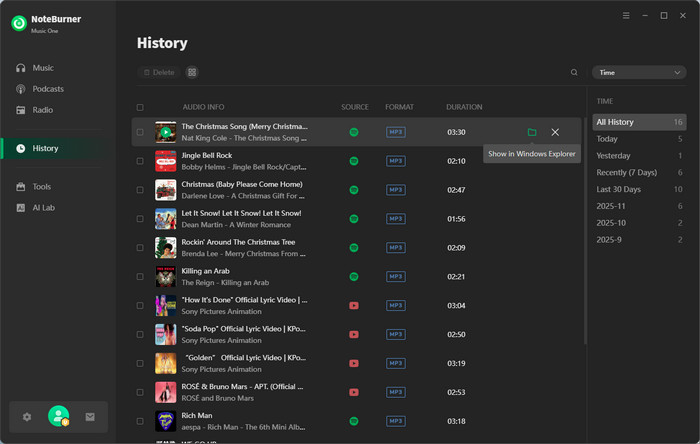Filter history by Yesterday
The width and height of the screenshot is (700, 444).
(x=639, y=156)
